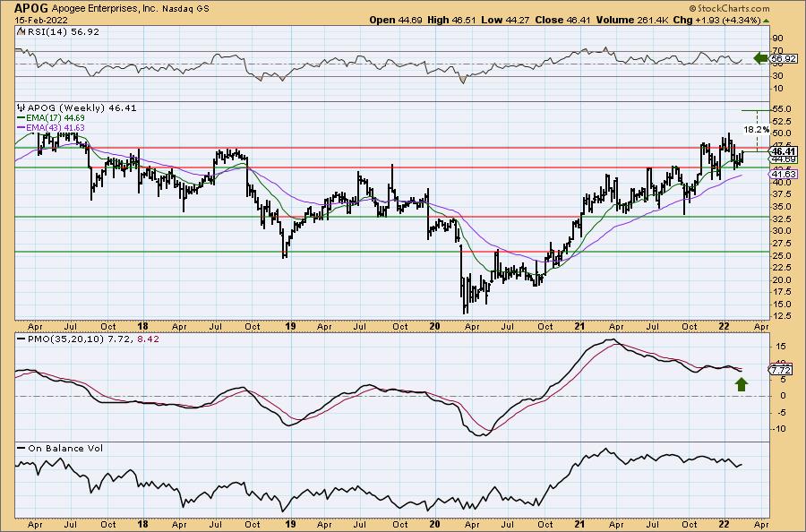
Task: Click the High 46.51 value
Action: tap(452, 20)
